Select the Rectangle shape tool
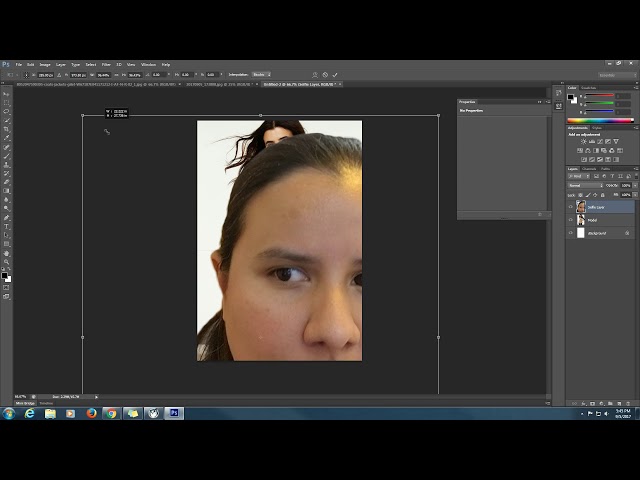The width and height of the screenshot is (640, 480). click(6, 244)
